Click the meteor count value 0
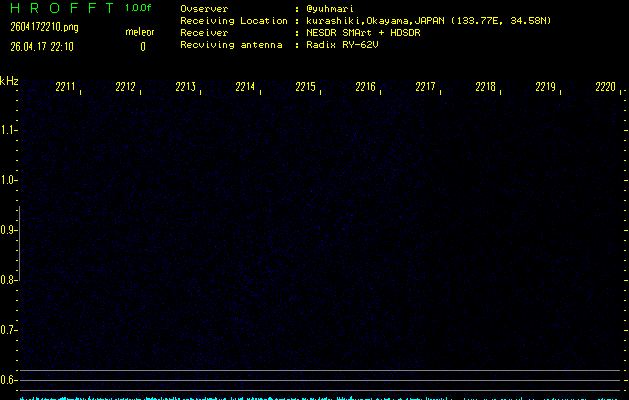Viewport: 629px width, 400px height. tap(143, 47)
